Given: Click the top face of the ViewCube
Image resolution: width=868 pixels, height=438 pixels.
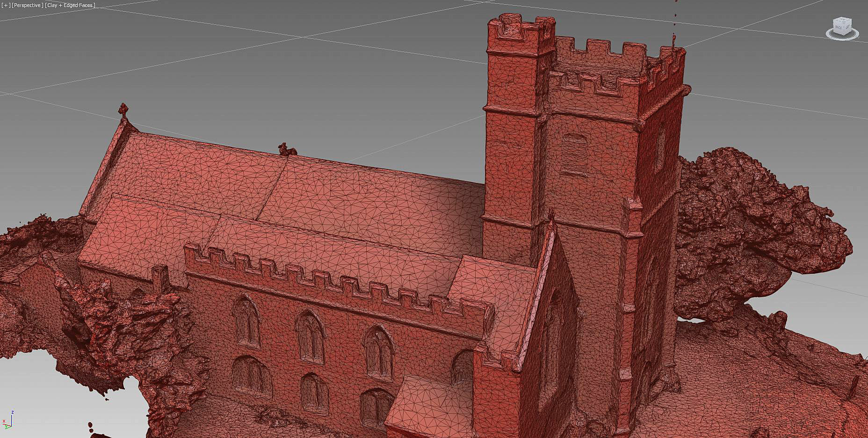Looking at the screenshot, I should click(843, 21).
